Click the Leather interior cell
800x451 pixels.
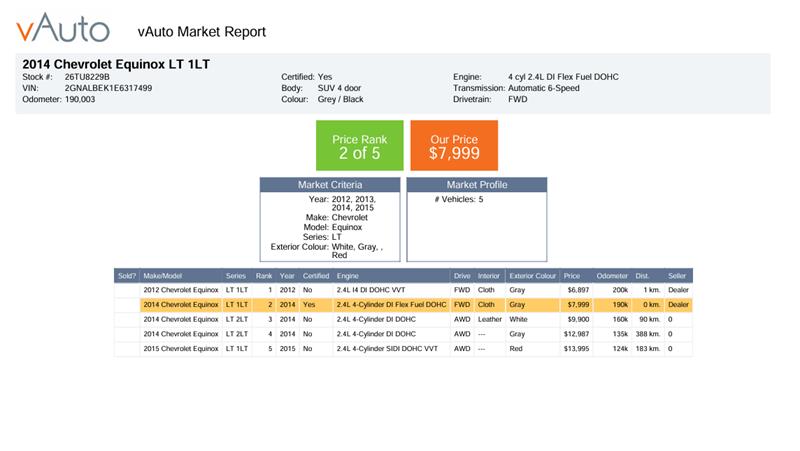pyautogui.click(x=490, y=319)
